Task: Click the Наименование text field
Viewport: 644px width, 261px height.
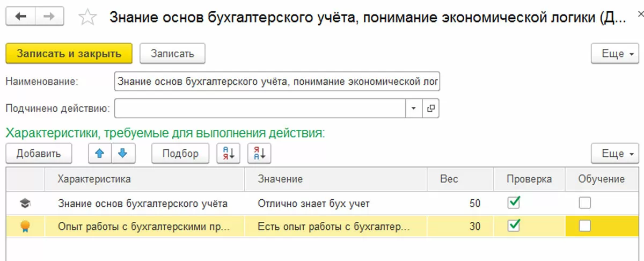Action: coord(277,82)
